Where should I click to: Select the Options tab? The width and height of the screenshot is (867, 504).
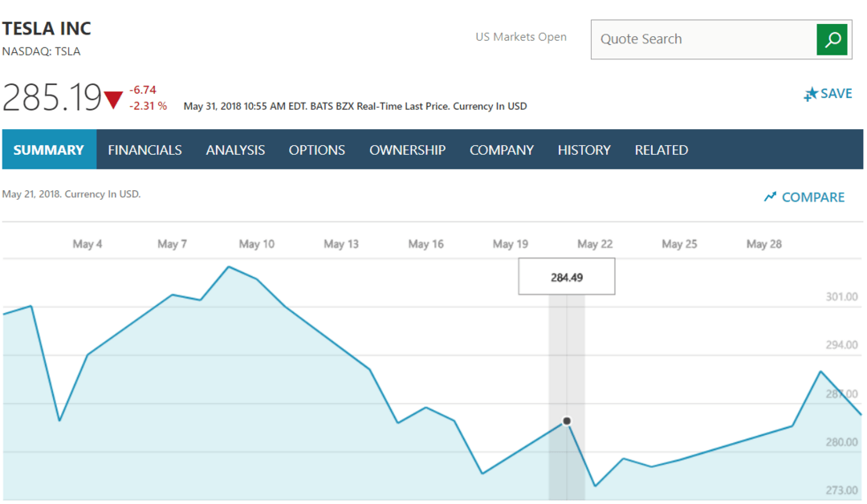(x=317, y=150)
